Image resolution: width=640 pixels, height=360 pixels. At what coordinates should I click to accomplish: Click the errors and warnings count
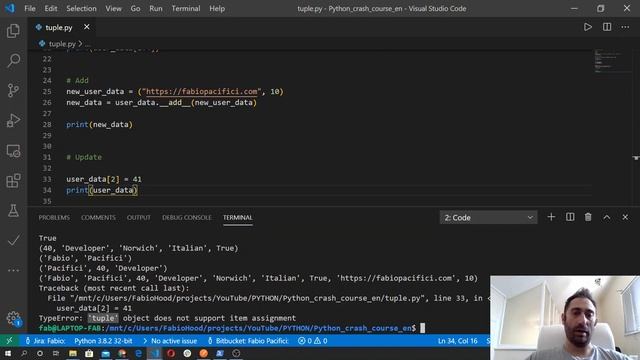(x=312, y=340)
